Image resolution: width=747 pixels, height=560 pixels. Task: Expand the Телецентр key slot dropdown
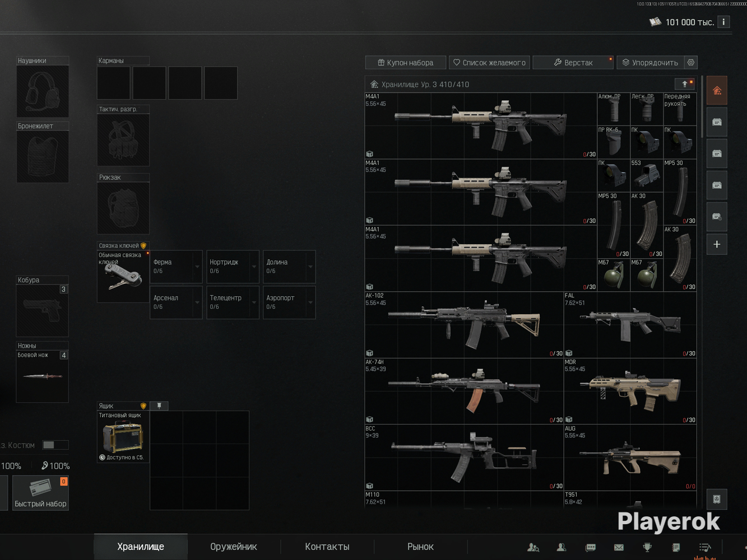point(254,302)
